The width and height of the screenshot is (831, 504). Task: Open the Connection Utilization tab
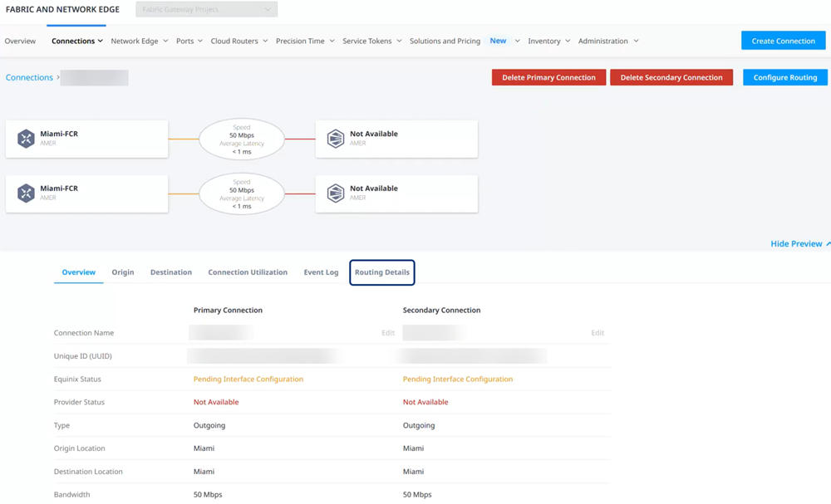(x=248, y=272)
